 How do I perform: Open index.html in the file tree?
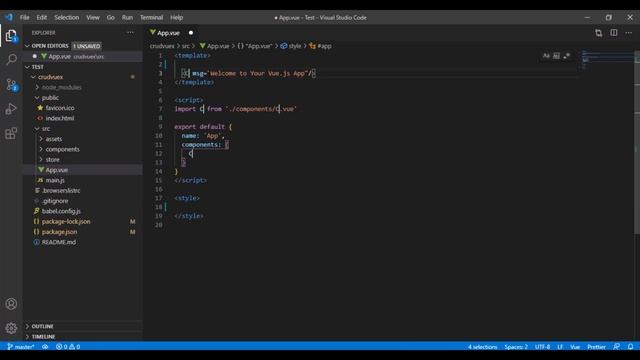pyautogui.click(x=60, y=118)
